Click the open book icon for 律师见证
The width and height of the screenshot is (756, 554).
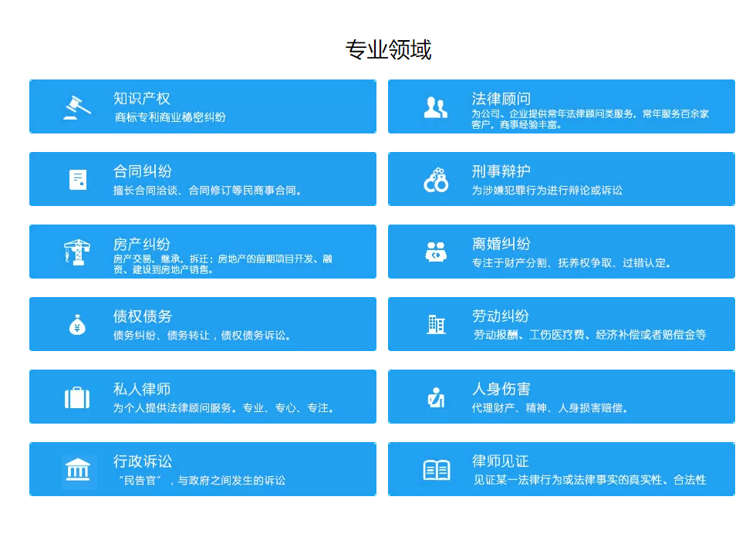pyautogui.click(x=437, y=470)
